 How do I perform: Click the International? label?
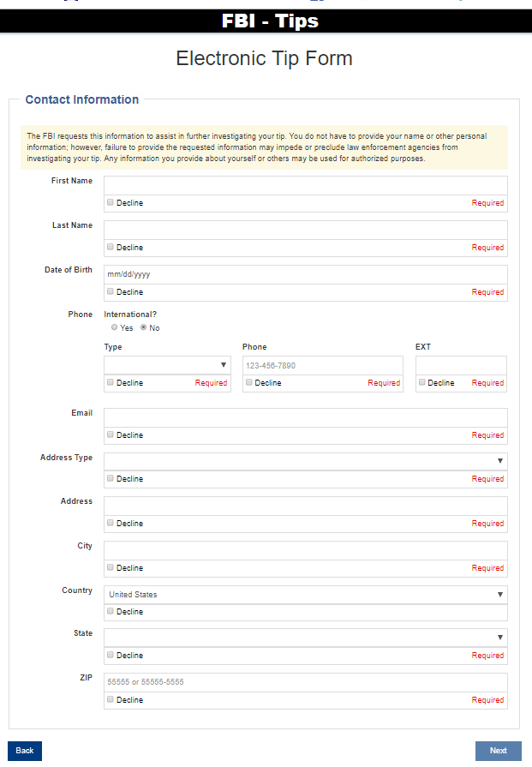click(x=130, y=314)
